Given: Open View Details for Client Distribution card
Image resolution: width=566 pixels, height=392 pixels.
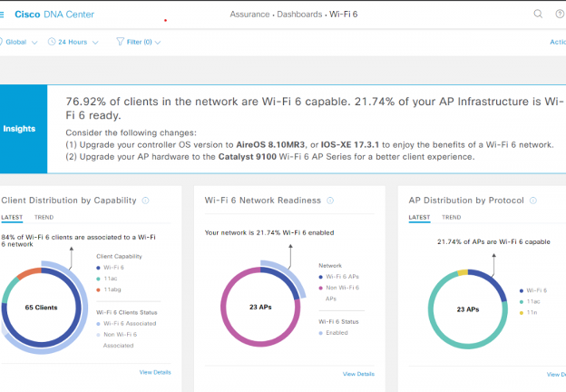Looking at the screenshot, I should [x=154, y=372].
